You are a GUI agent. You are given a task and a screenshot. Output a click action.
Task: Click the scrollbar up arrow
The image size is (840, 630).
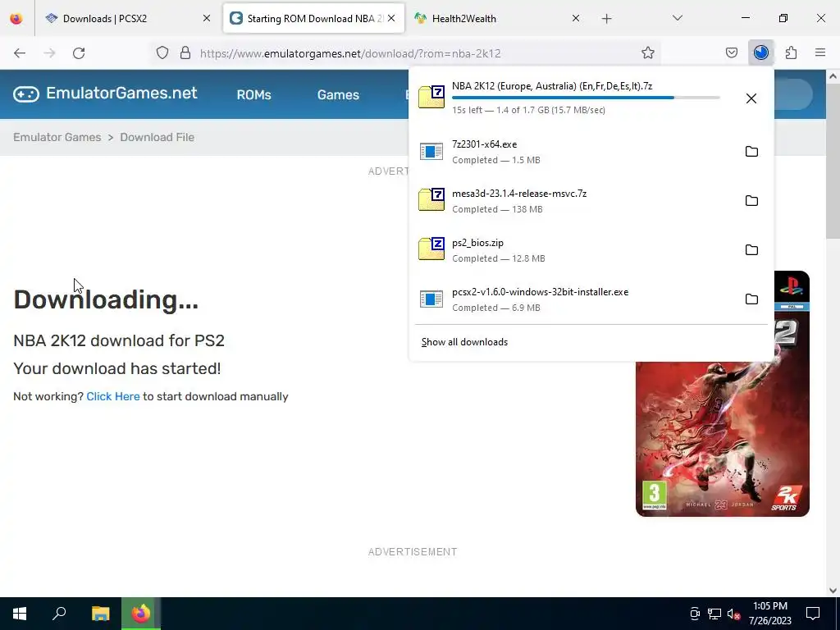point(833,76)
